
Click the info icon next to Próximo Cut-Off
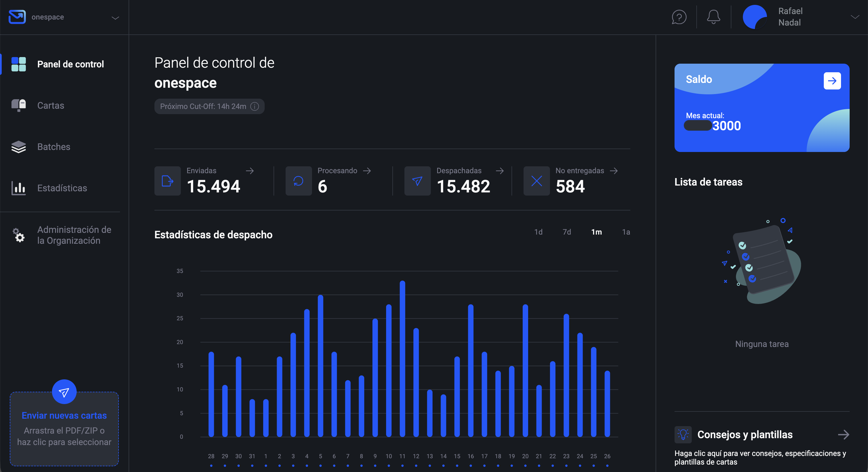point(255,106)
